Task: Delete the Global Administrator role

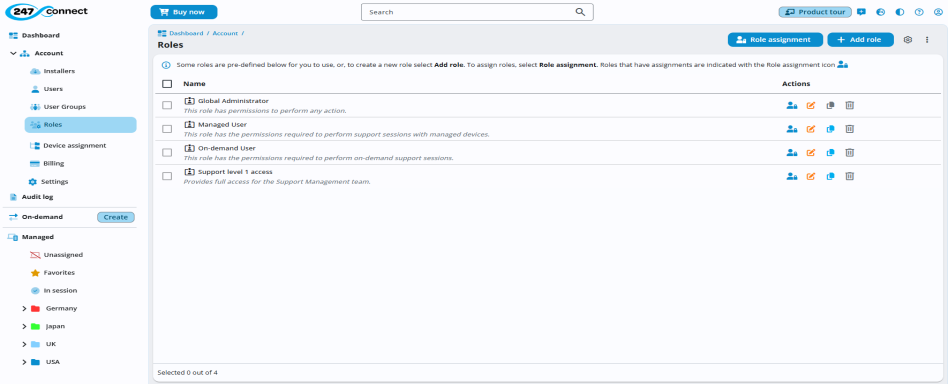Action: coord(849,105)
